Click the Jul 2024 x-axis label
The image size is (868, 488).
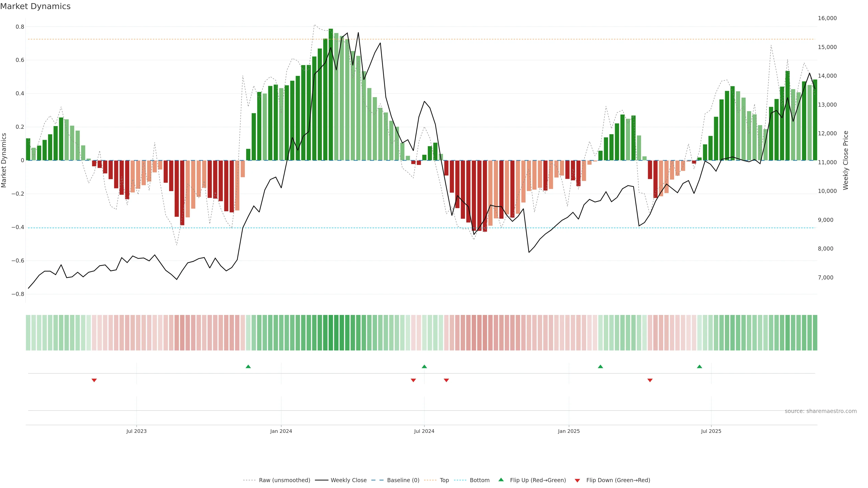[x=424, y=431]
